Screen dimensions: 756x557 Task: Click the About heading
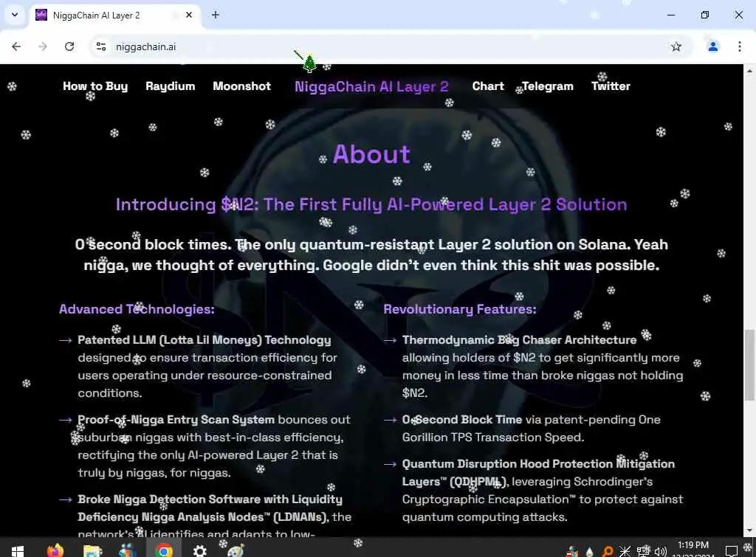point(372,154)
